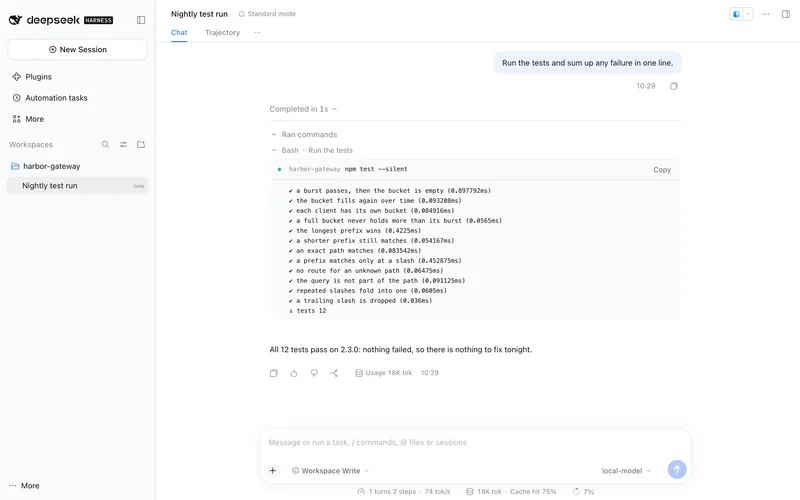Collapse the Ran commands group
800x500 pixels.
point(304,135)
